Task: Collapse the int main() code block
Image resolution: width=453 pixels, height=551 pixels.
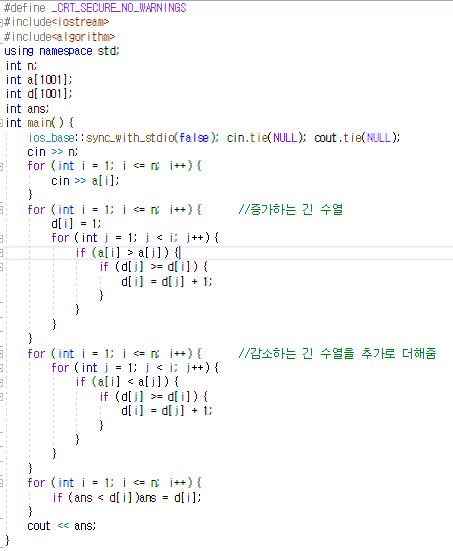Action: (x=1, y=123)
